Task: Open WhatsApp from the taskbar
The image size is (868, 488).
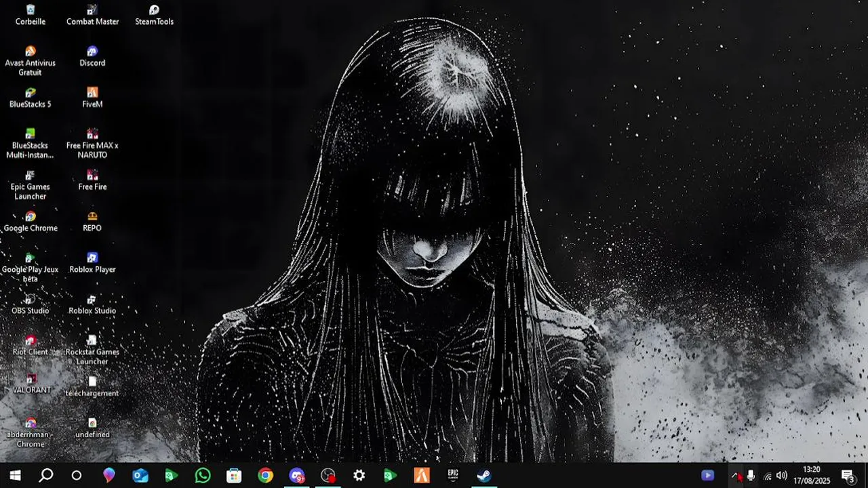Action: [203, 475]
